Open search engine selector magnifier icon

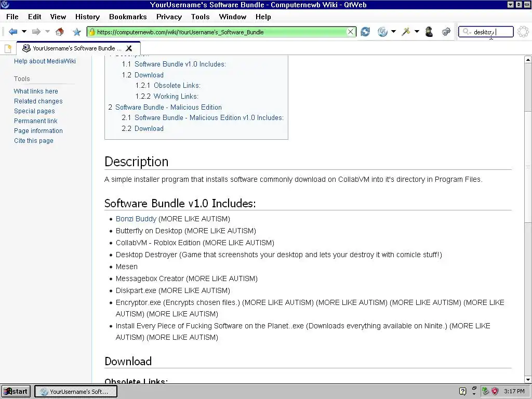[x=467, y=32]
